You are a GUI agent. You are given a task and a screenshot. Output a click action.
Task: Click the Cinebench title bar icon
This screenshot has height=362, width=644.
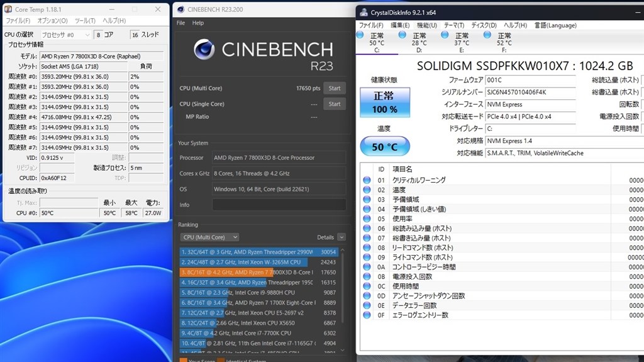pos(180,9)
